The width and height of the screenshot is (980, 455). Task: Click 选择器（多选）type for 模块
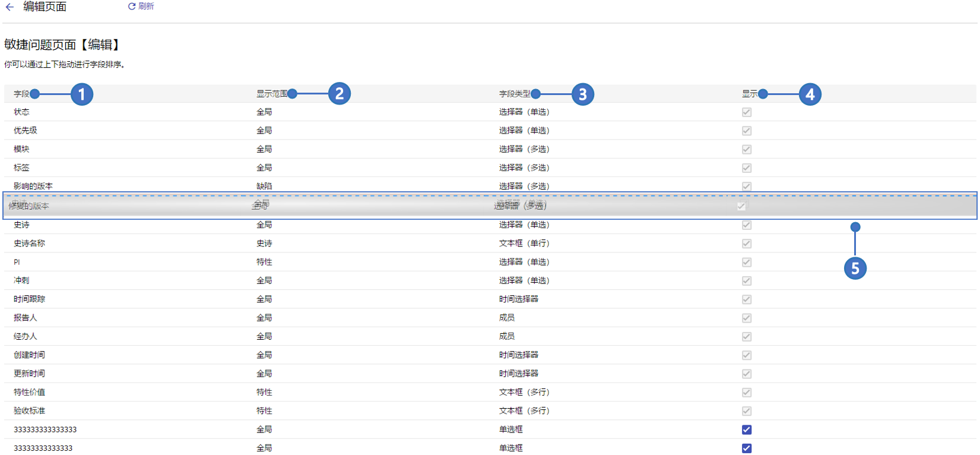524,149
